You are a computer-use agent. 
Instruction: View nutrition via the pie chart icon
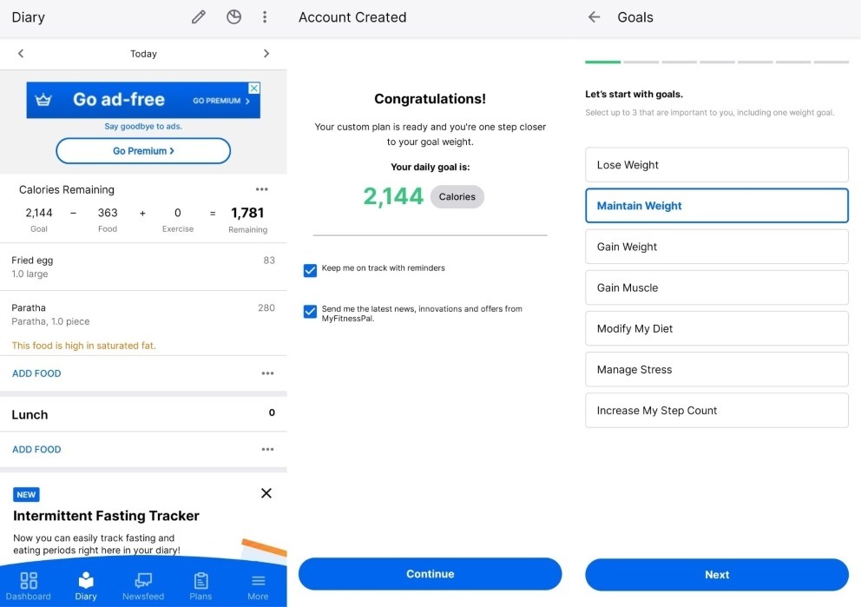[233, 16]
